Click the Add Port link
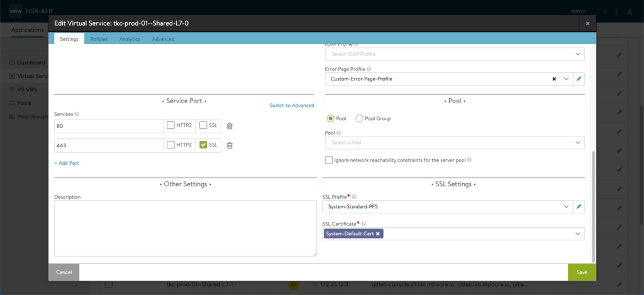 [x=67, y=163]
